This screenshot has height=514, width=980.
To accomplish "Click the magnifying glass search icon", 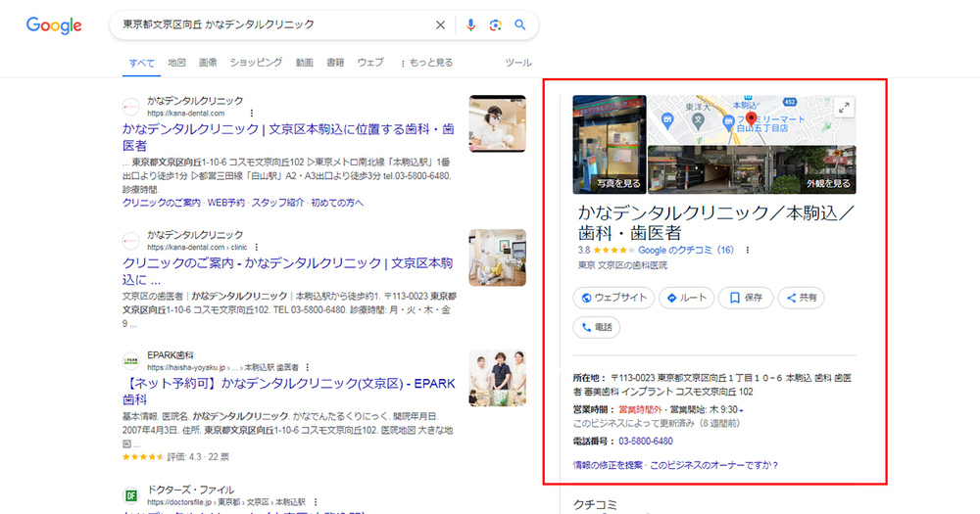I will tap(520, 24).
